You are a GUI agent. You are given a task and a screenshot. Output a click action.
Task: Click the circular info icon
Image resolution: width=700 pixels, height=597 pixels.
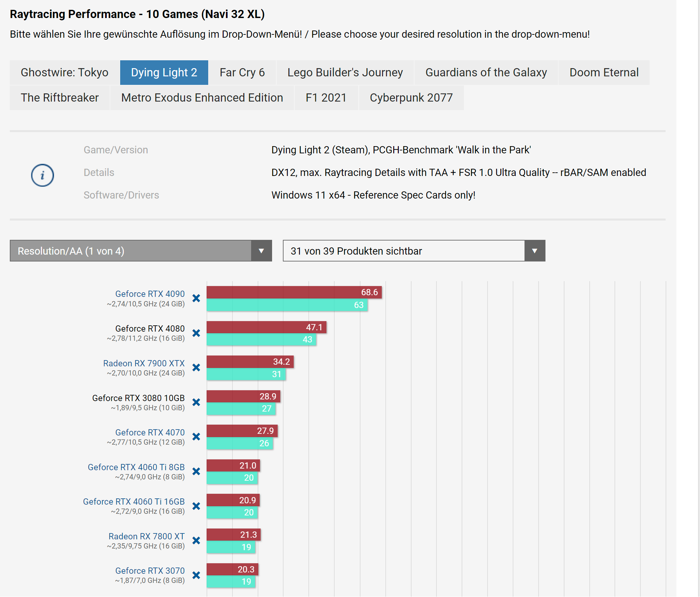pos(43,175)
